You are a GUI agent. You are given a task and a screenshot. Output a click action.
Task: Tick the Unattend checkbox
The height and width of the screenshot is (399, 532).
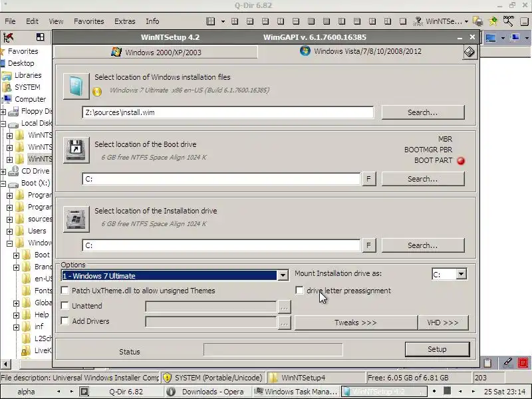(65, 305)
